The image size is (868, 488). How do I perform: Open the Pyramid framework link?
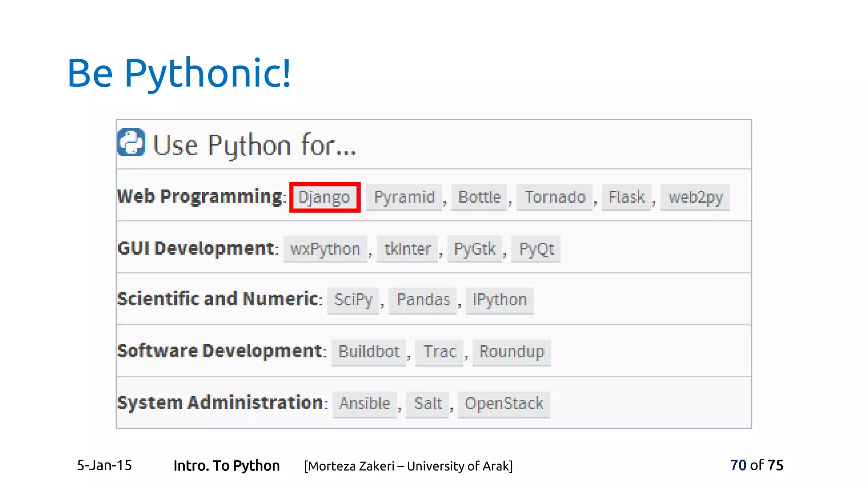pyautogui.click(x=404, y=197)
